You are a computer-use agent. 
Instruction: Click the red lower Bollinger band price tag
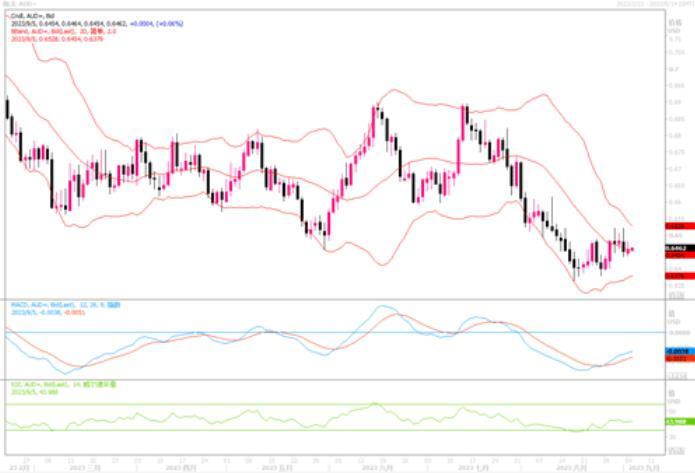[680, 276]
